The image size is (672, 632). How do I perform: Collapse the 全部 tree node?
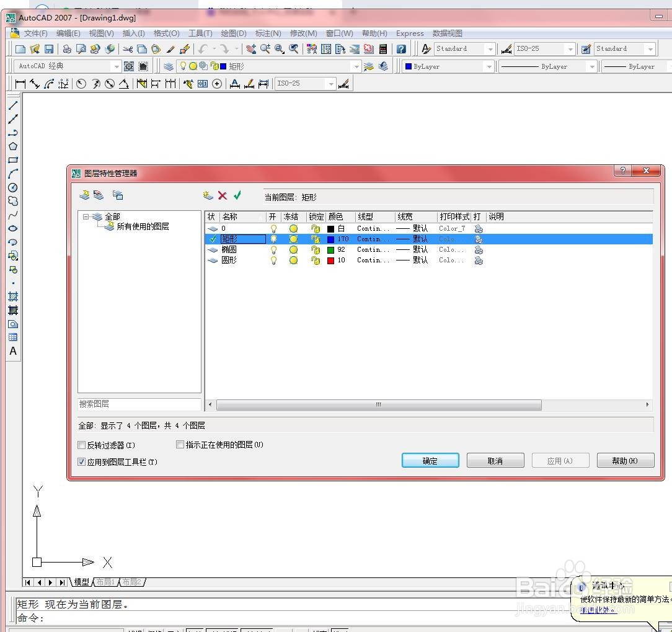click(x=86, y=216)
